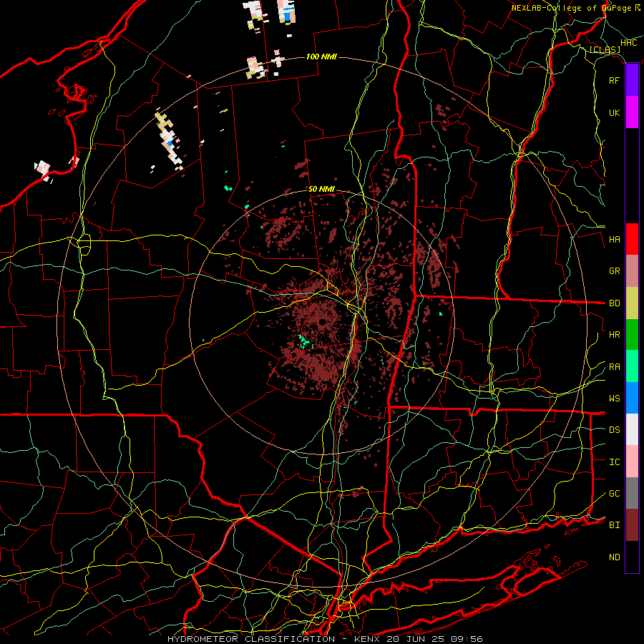Click the BI brown legend color block
This screenshot has height=644, width=644.
pos(632,525)
